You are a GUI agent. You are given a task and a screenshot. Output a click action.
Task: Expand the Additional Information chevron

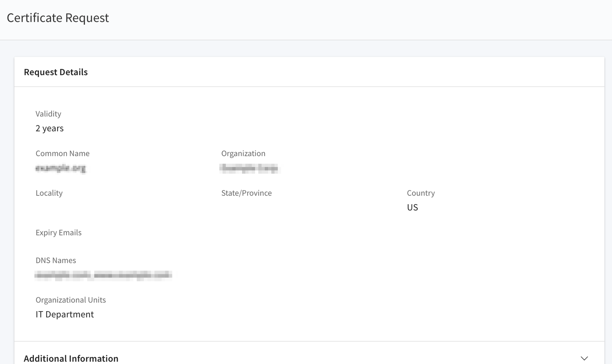[584, 358]
